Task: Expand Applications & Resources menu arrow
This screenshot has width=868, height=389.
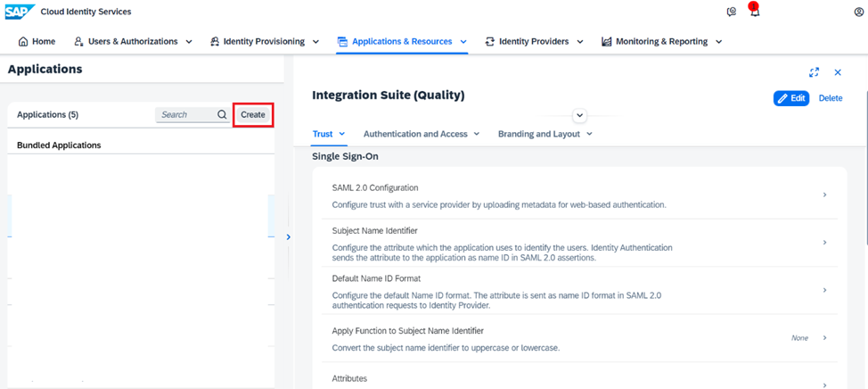Action: pos(463,42)
